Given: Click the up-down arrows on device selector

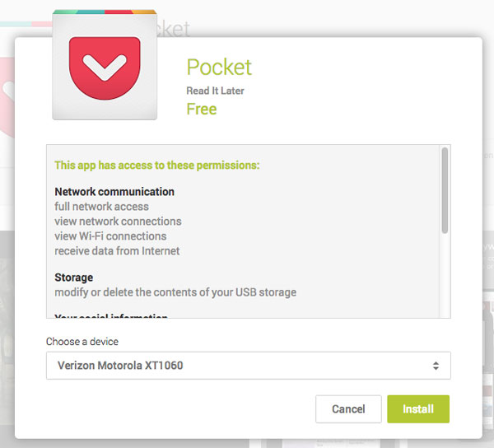Looking at the screenshot, I should click(x=436, y=366).
